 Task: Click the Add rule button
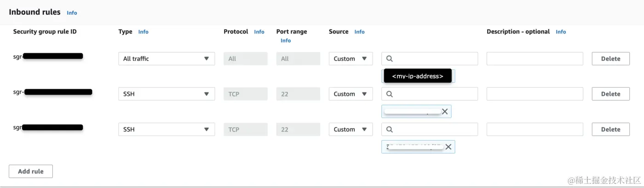click(31, 171)
